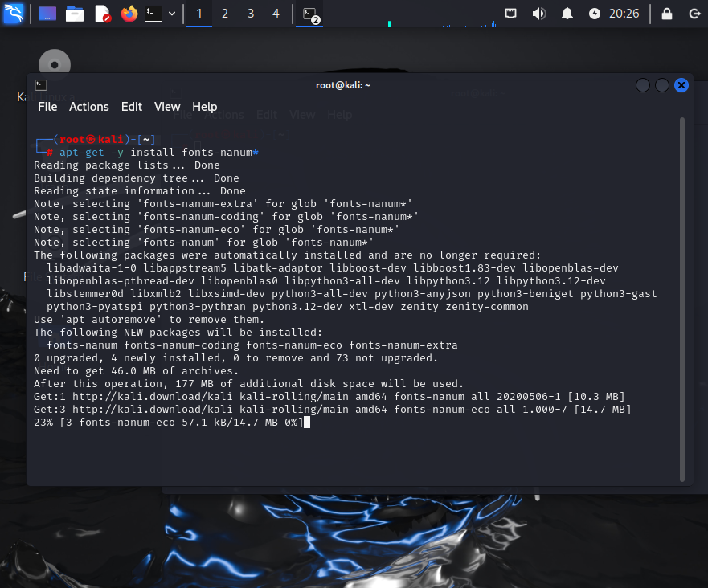Click 'Reading package lists... Done' line
The width and height of the screenshot is (708, 588).
pos(127,165)
